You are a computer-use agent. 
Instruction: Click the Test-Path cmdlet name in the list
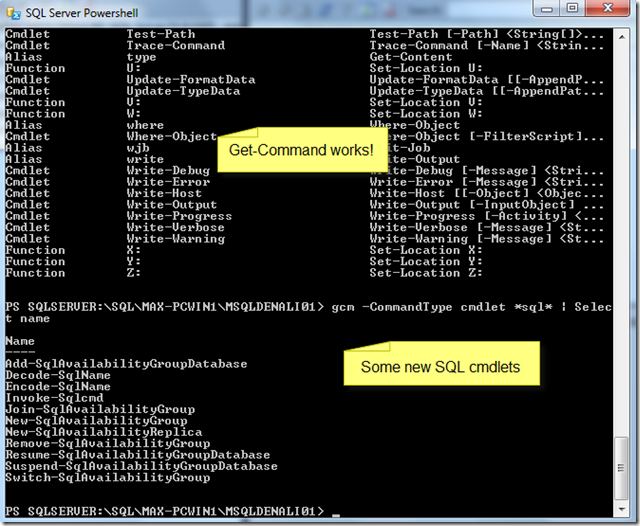[161, 34]
